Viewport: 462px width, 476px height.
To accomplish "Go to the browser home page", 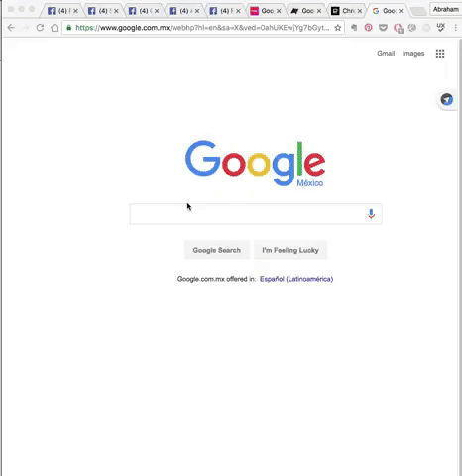I will click(55, 28).
